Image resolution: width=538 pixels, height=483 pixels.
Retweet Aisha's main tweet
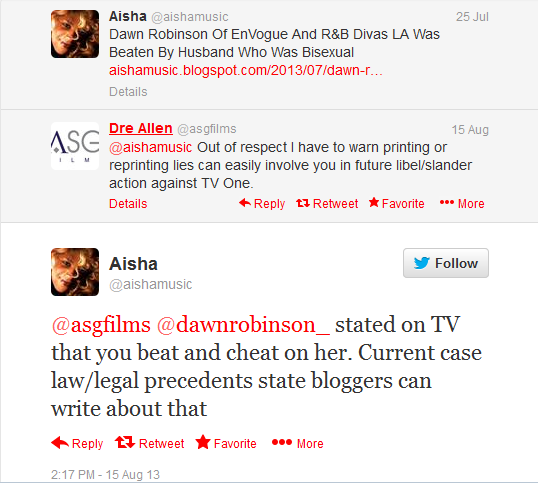pyautogui.click(x=150, y=443)
